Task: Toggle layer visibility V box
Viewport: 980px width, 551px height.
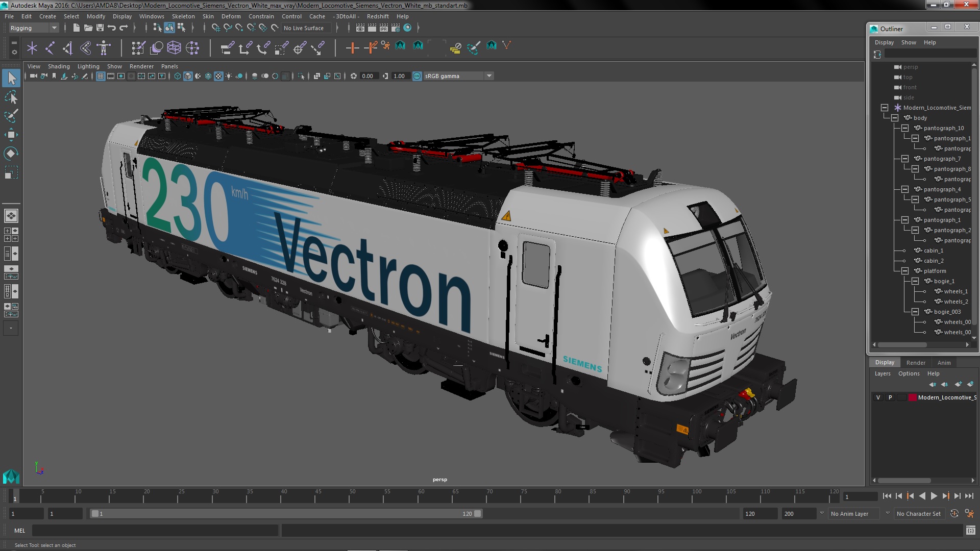Action: [x=878, y=397]
